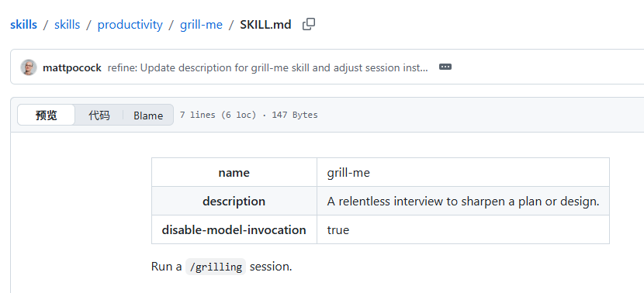Image resolution: width=644 pixels, height=293 pixels.
Task: Open the Blame view tab
Action: point(148,115)
